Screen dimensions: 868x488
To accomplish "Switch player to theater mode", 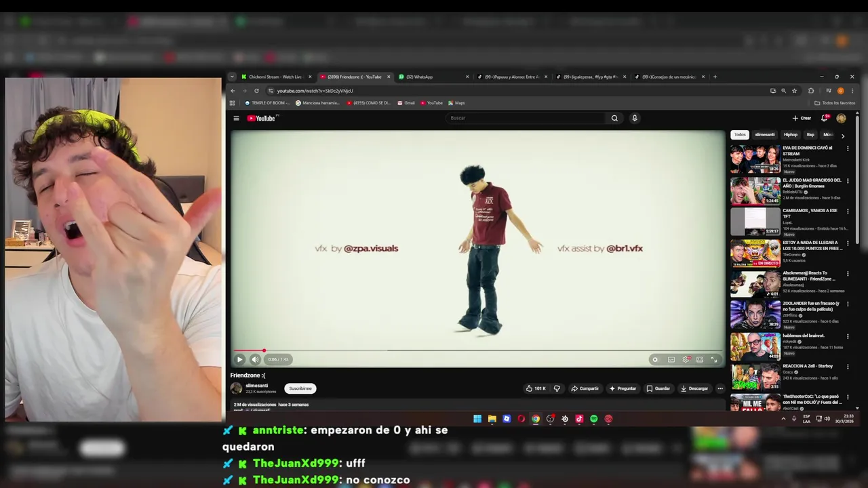I will [x=700, y=359].
